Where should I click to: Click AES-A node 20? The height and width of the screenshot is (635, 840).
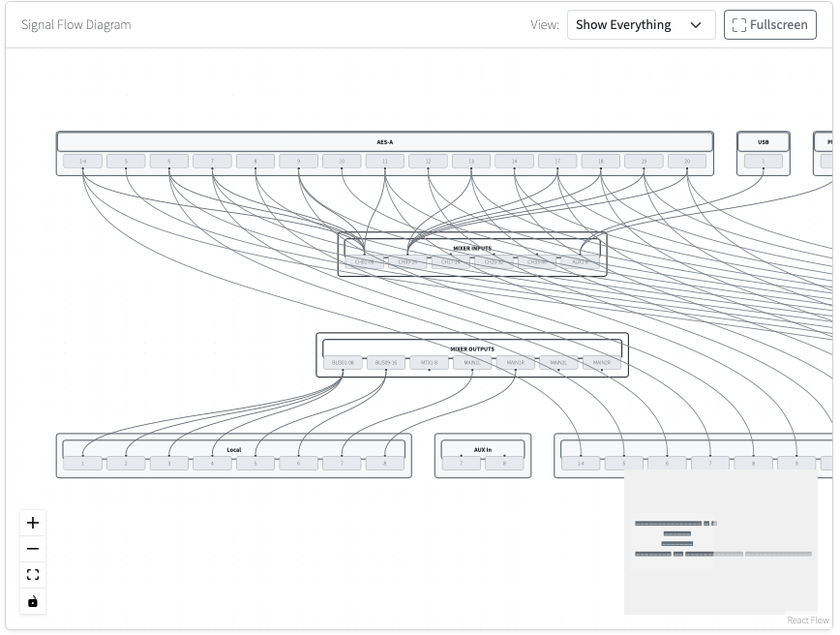click(687, 161)
